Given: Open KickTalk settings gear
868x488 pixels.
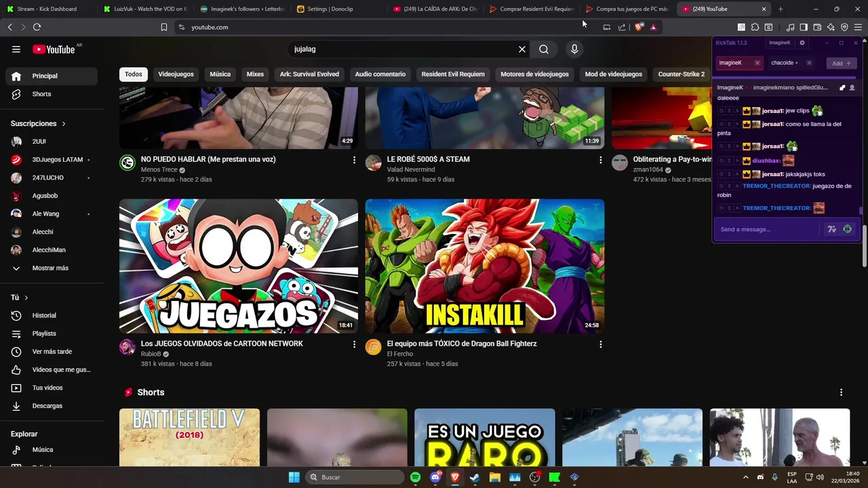Looking at the screenshot, I should pos(802,43).
